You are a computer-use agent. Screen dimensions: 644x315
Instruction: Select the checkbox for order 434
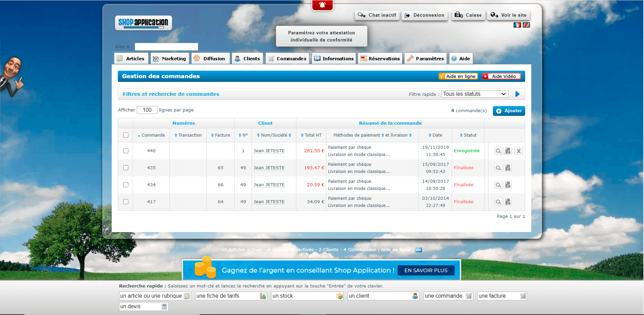(126, 185)
